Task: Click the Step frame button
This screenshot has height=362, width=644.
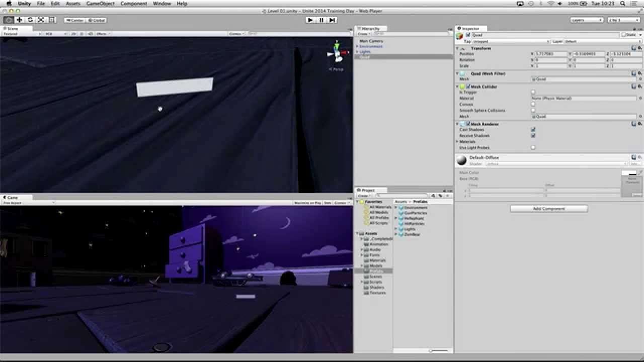Action: [332, 20]
